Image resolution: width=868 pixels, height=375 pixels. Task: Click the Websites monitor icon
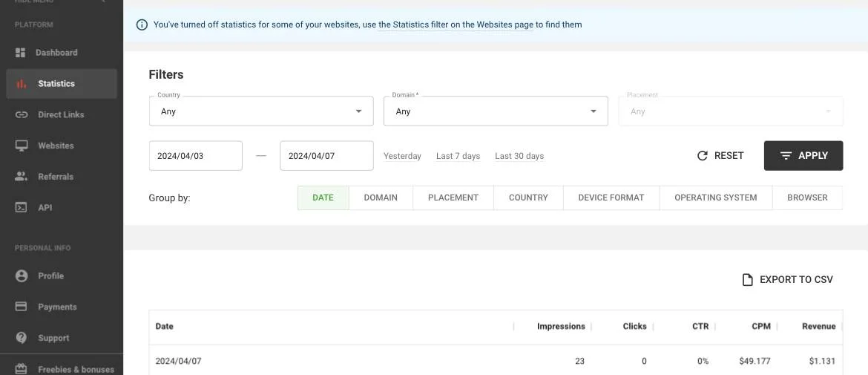point(21,146)
